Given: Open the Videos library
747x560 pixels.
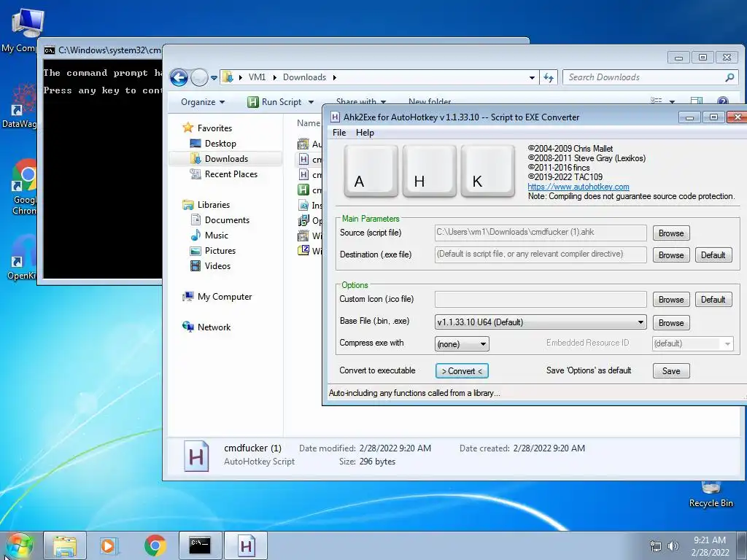Looking at the screenshot, I should pos(217,265).
